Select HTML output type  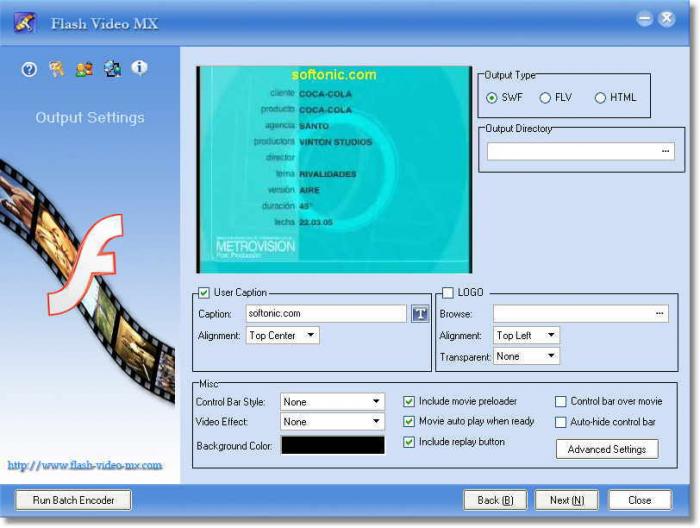point(600,98)
